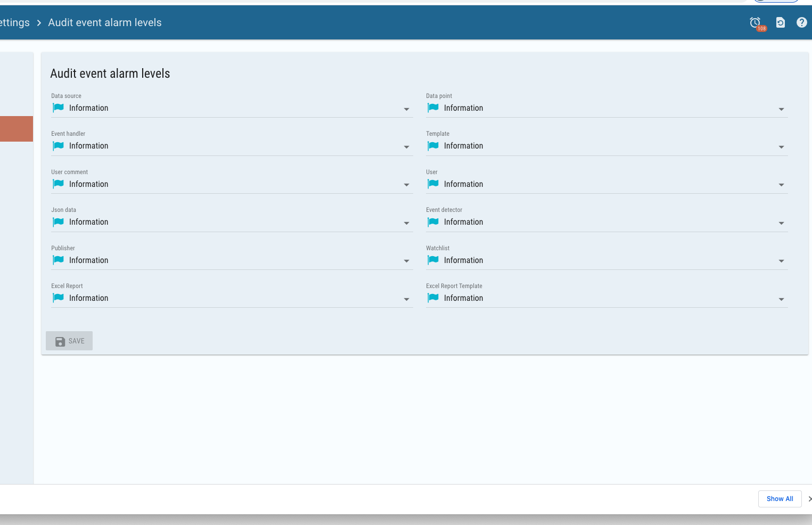Click the flag icon next to Json data
The width and height of the screenshot is (812, 525).
pyautogui.click(x=58, y=222)
